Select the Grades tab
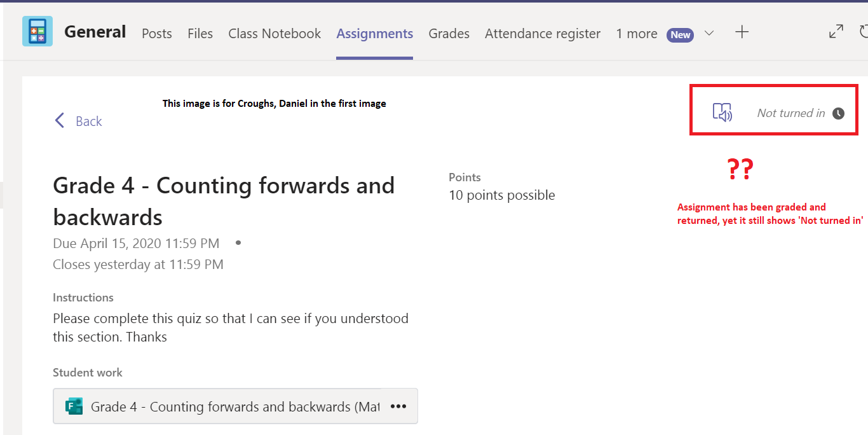The image size is (868, 435). tap(449, 34)
